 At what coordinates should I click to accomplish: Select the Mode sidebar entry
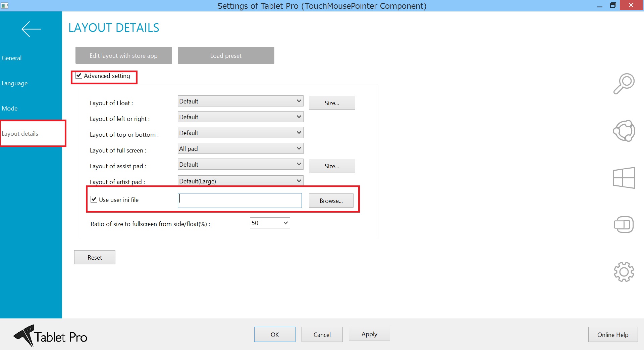(10, 108)
